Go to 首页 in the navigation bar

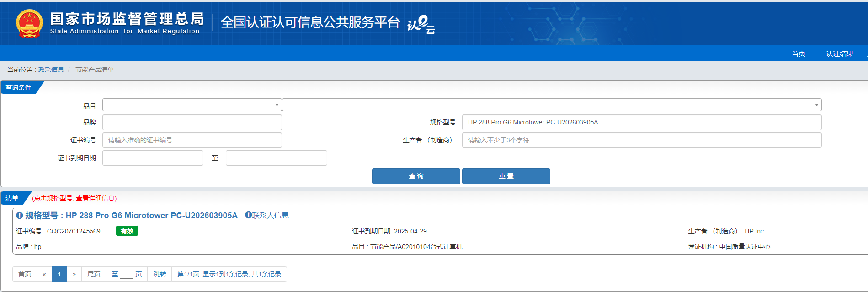pos(799,54)
